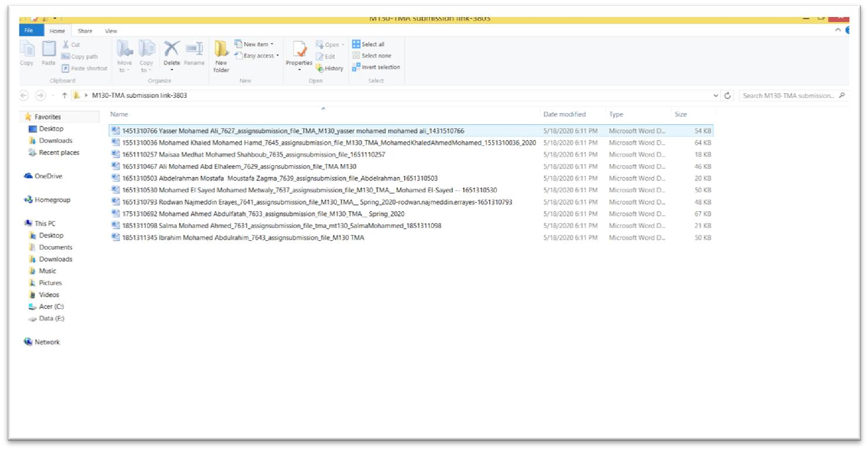Select Paste shortcut in the ribbon

click(84, 68)
